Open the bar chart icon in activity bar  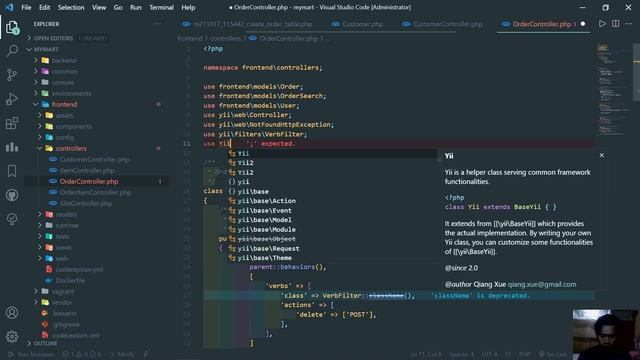pyautogui.click(x=12, y=147)
